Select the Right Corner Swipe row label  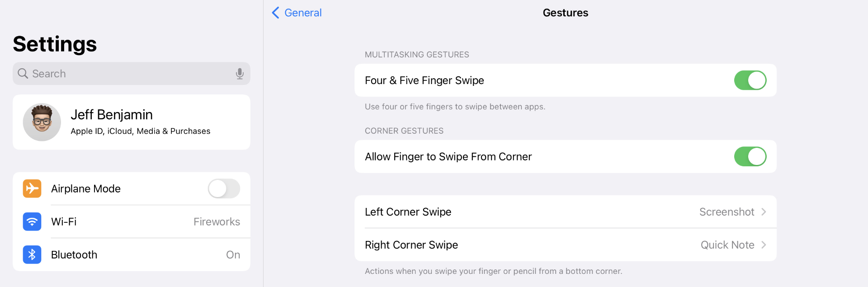411,245
